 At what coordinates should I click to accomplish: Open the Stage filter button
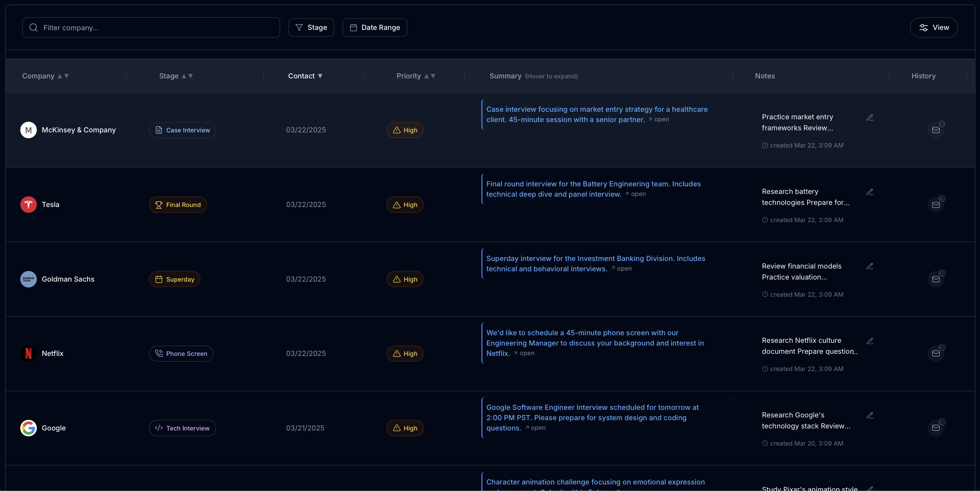pos(311,28)
